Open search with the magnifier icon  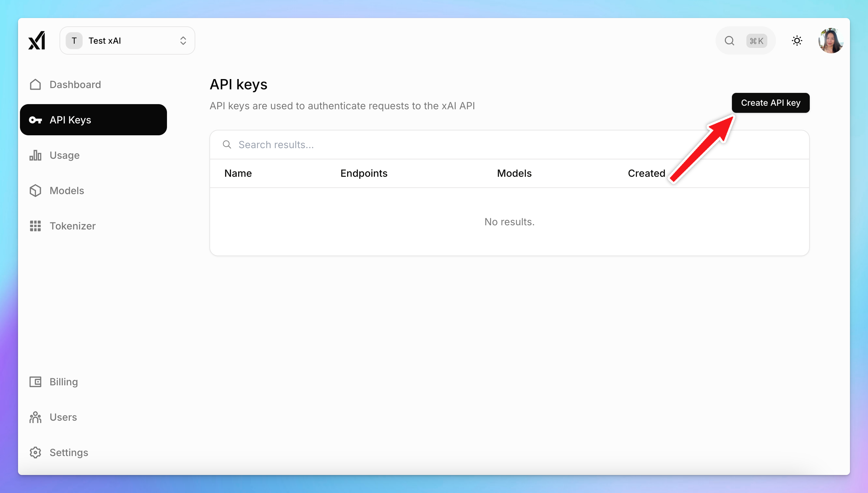729,40
